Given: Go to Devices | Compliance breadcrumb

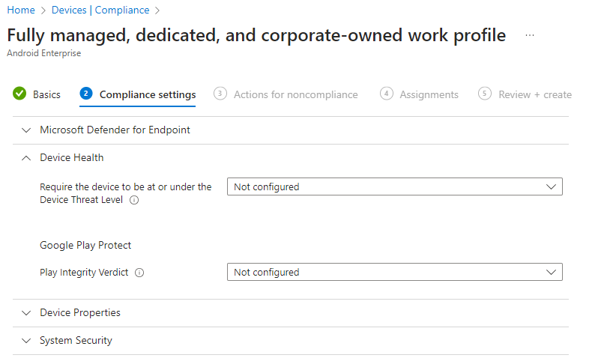Looking at the screenshot, I should pyautogui.click(x=100, y=10).
